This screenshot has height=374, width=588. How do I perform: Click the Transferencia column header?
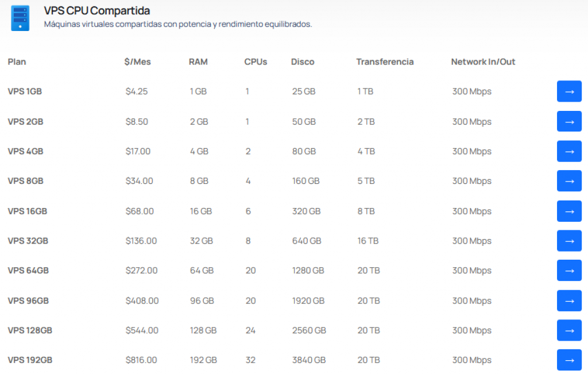[385, 62]
